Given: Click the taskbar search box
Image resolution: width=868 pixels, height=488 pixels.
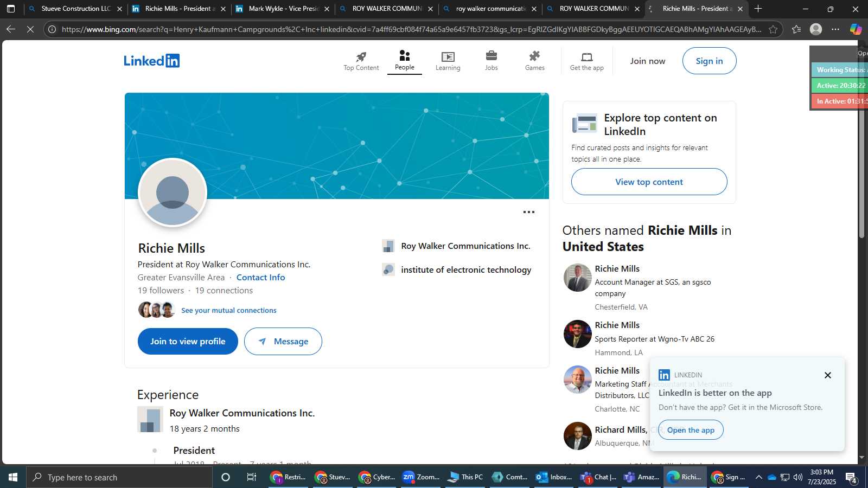Looking at the screenshot, I should pos(119,477).
